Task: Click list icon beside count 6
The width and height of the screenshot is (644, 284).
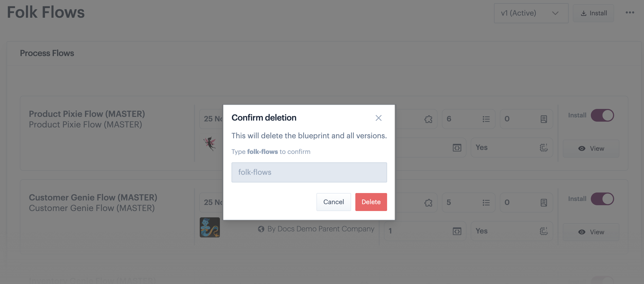Action: coord(486,119)
